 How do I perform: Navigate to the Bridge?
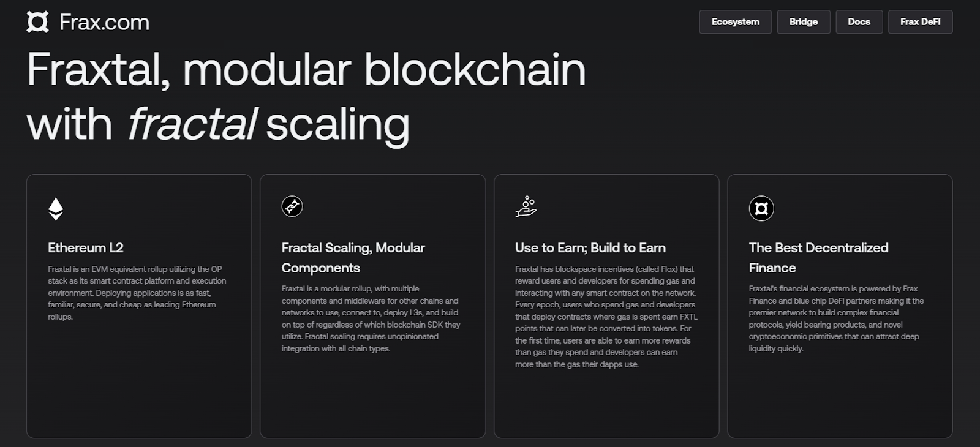tap(804, 21)
